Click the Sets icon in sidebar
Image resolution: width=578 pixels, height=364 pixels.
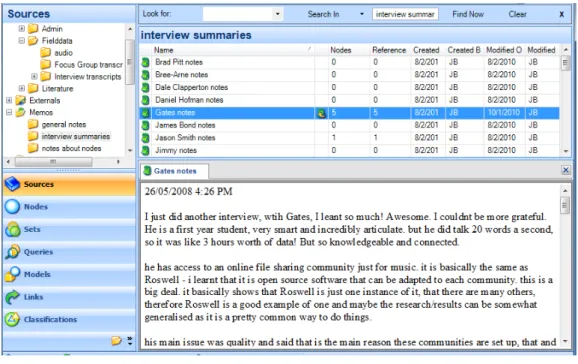(x=13, y=229)
